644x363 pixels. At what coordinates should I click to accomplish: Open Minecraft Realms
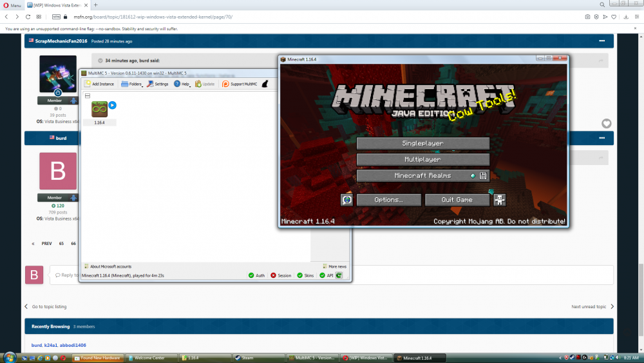422,175
